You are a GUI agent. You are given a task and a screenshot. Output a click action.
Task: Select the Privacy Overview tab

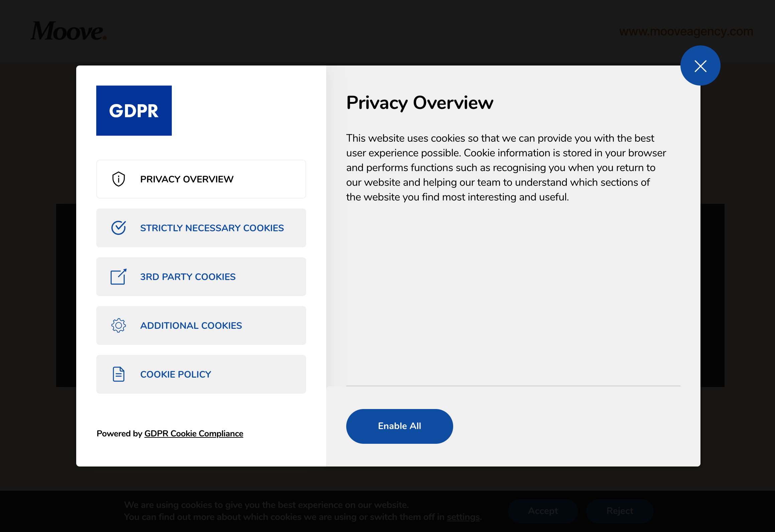click(201, 178)
